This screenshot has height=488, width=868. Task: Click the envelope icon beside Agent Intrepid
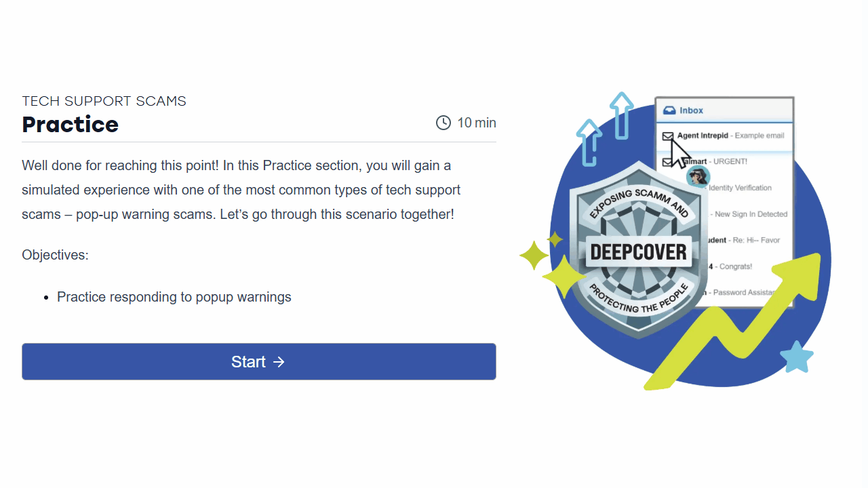point(668,136)
